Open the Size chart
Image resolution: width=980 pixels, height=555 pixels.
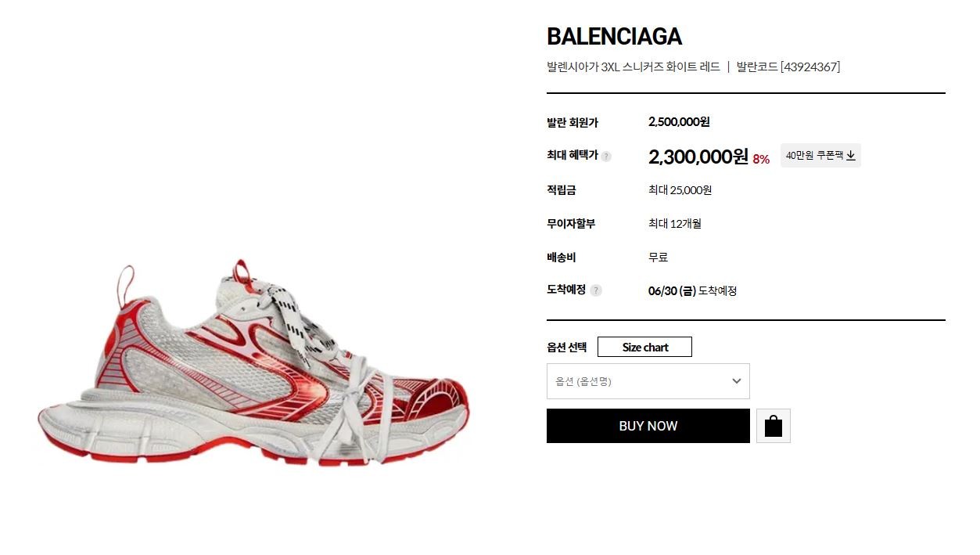644,347
